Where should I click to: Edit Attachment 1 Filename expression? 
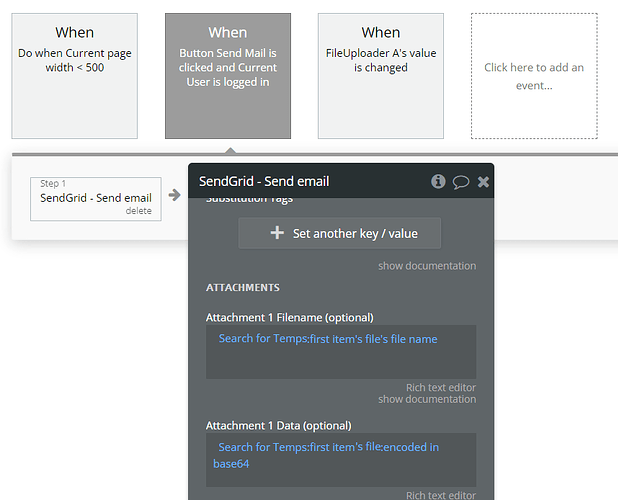click(341, 352)
